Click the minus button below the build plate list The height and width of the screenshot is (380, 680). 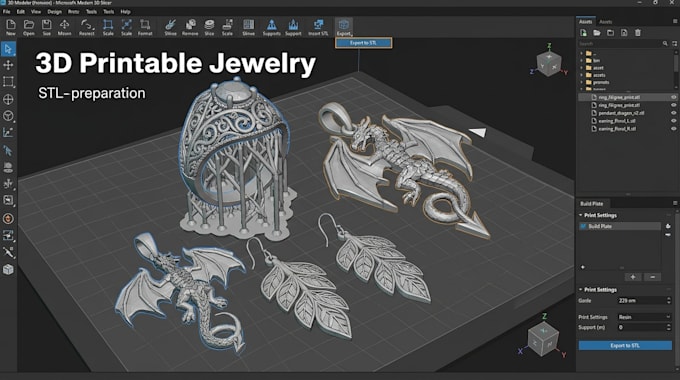pos(652,277)
